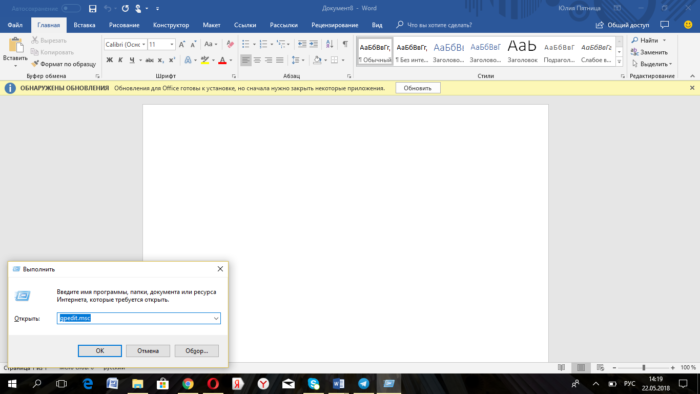Open the Файл menu tab
Screen dimensions: 700x394
pos(15,25)
